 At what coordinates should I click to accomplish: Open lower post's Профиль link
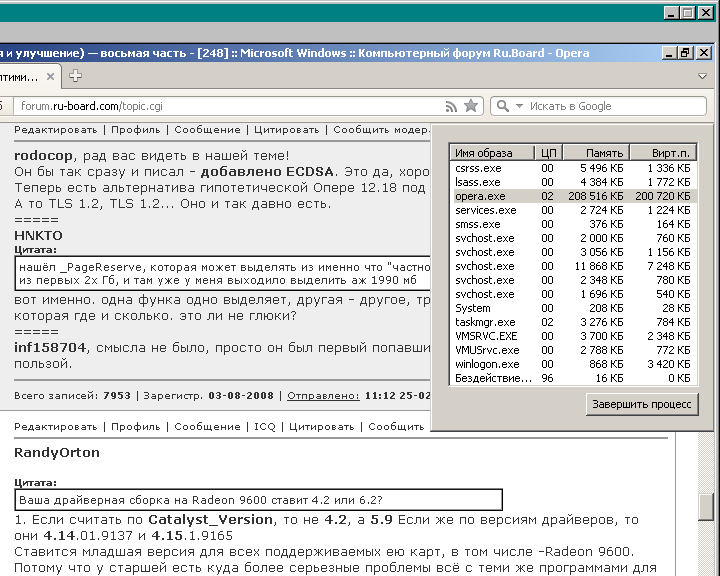pyautogui.click(x=135, y=427)
